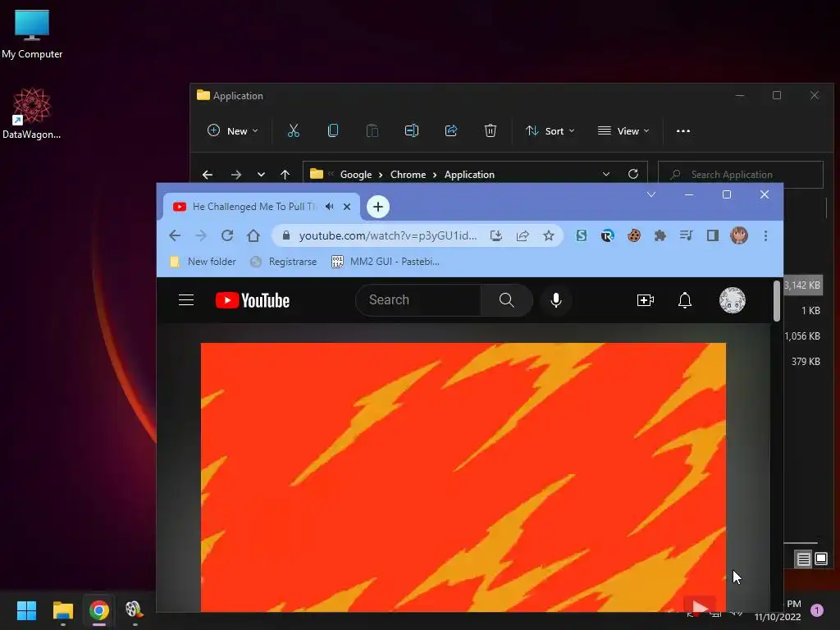Image resolution: width=840 pixels, height=630 pixels.
Task: Click Paste icon in File Explorer toolbar
Action: point(372,130)
